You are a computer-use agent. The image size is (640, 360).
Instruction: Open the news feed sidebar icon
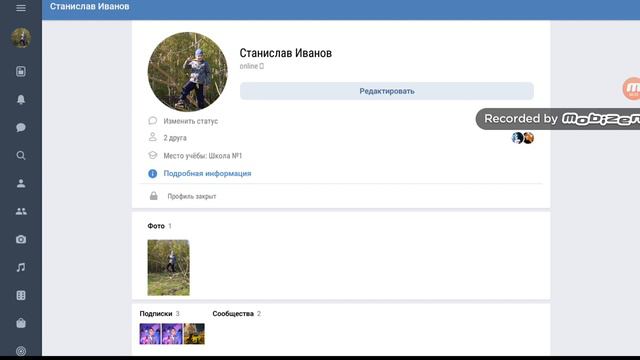pos(21,71)
